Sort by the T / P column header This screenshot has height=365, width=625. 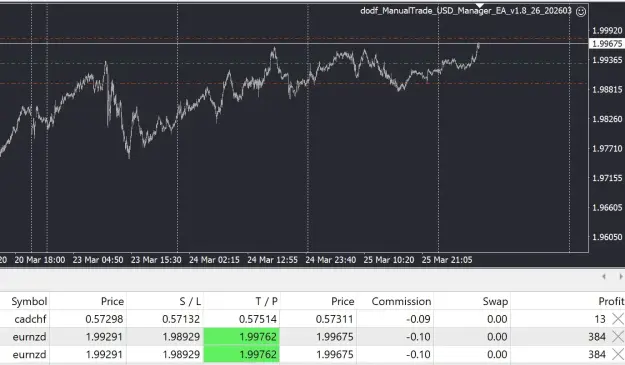[266, 301]
